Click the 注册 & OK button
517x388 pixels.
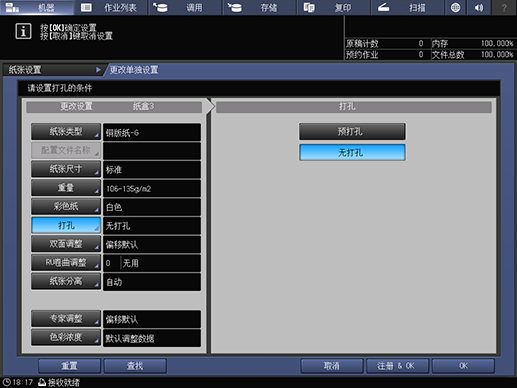(397, 366)
